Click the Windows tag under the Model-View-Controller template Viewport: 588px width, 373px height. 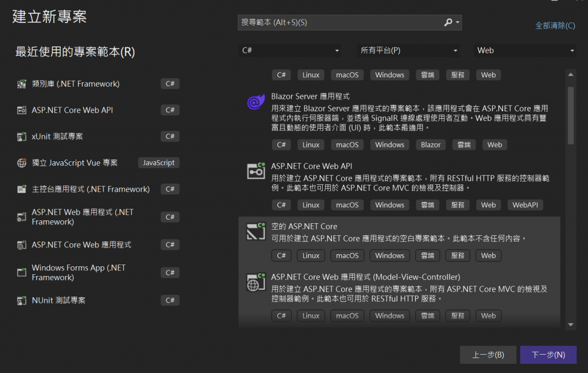pyautogui.click(x=390, y=316)
